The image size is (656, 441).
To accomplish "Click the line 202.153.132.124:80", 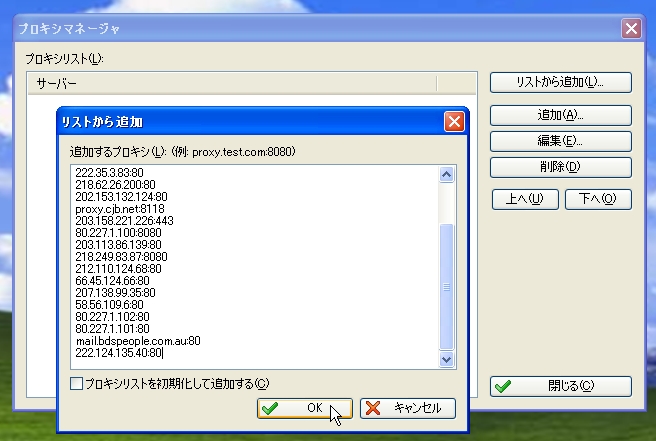I will click(x=121, y=197).
